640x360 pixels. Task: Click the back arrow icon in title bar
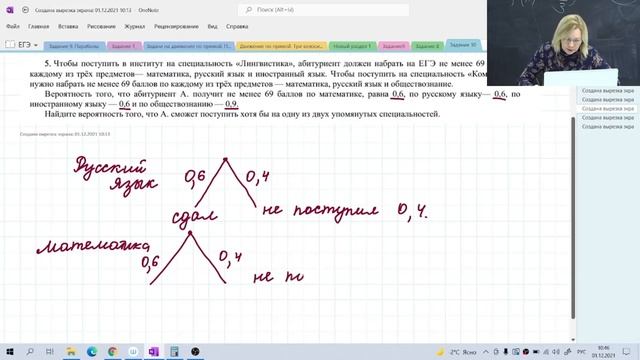point(25,10)
